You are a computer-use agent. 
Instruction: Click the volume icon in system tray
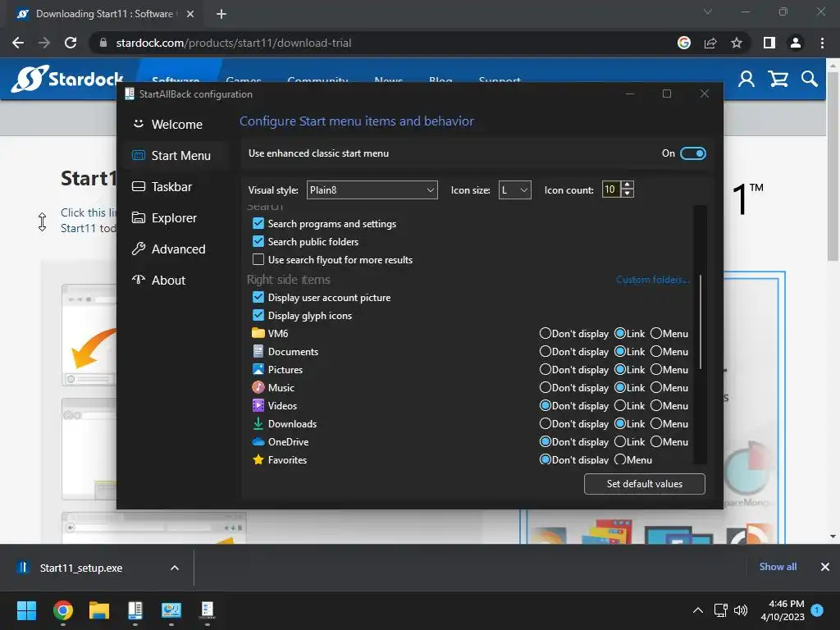click(x=741, y=610)
